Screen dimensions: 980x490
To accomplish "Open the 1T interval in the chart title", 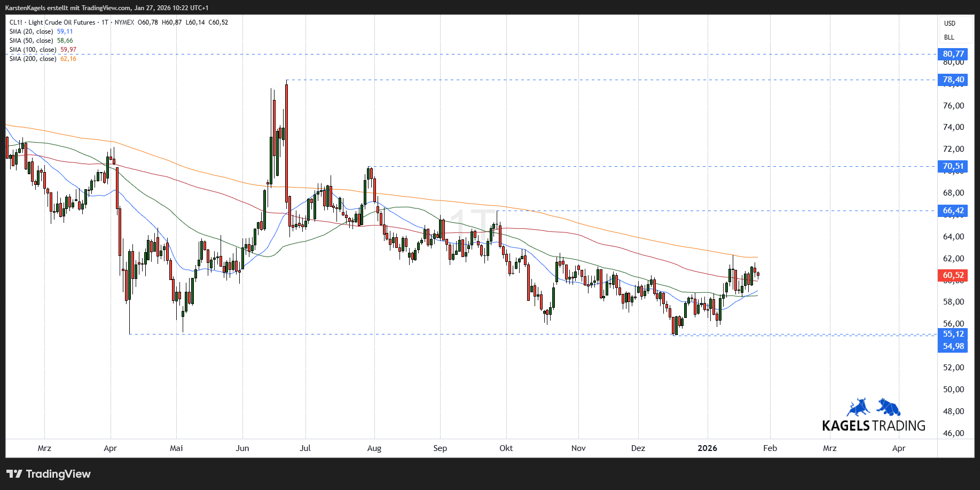I will (x=105, y=22).
